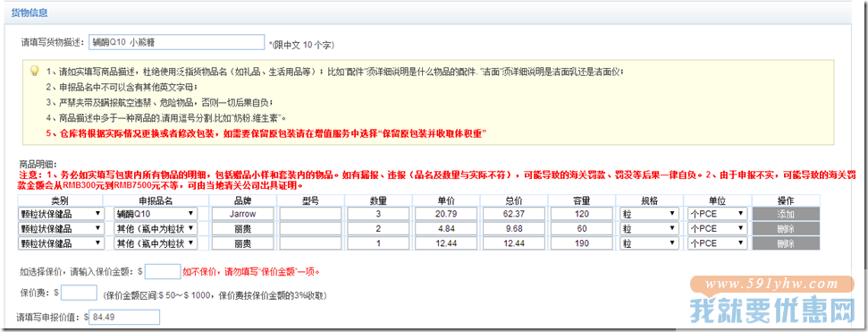Viewport: 868px width, 332px height.
Task: Click the 容量 column header
Action: (581, 200)
